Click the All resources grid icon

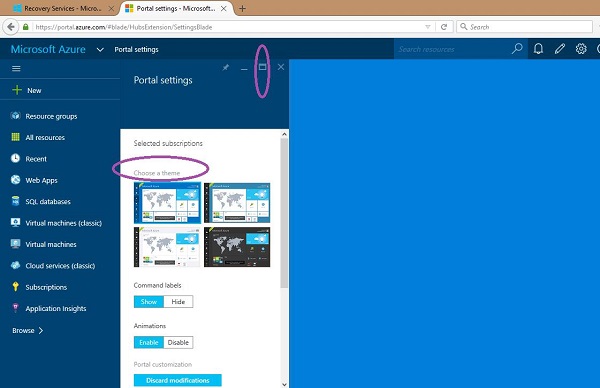[15, 137]
